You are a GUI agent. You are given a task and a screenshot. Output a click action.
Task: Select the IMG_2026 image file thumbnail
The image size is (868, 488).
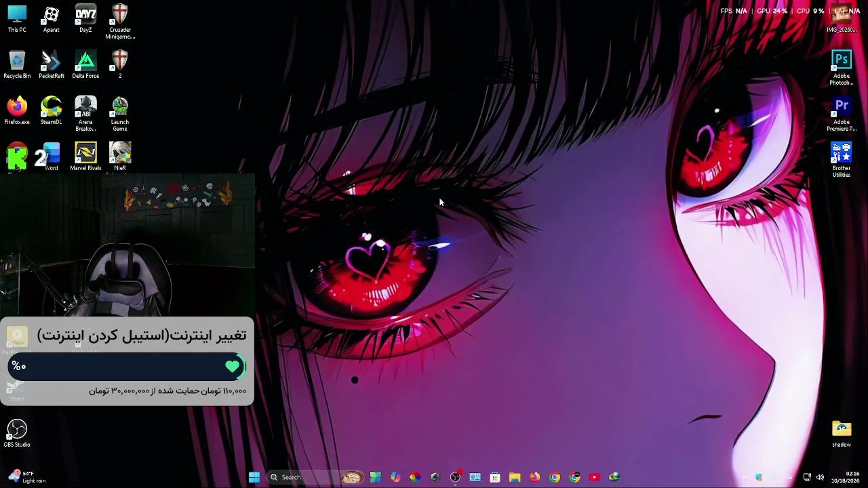click(x=842, y=19)
